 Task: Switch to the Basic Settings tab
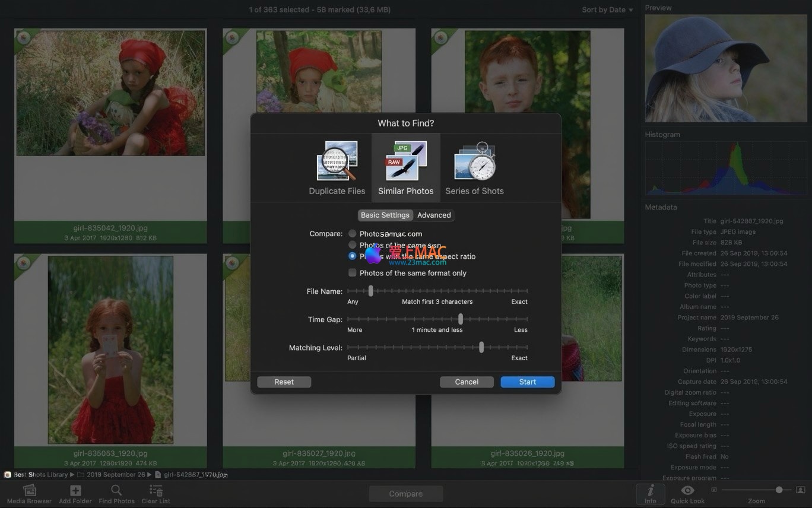(x=385, y=215)
